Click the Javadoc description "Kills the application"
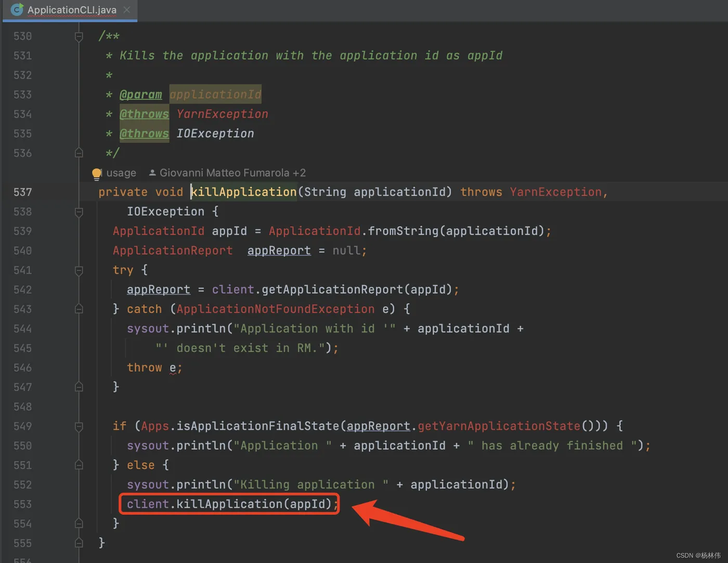This screenshot has height=563, width=728. click(194, 56)
